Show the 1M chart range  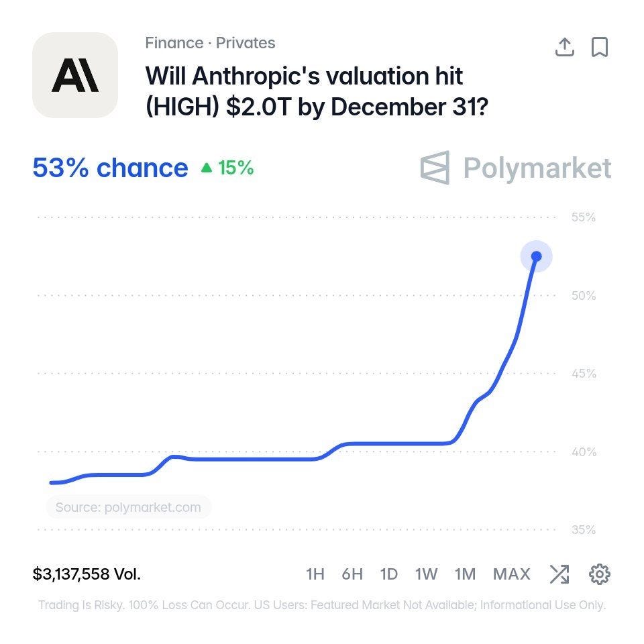point(465,574)
